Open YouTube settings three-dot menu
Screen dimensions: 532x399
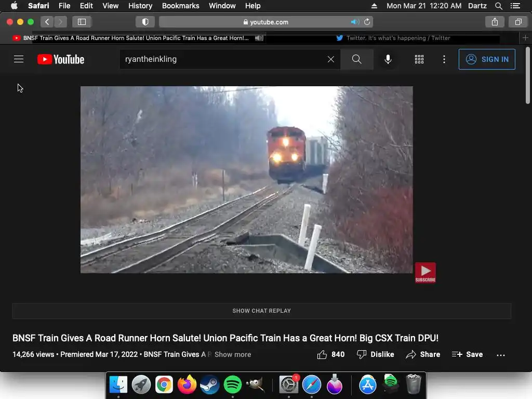444,59
